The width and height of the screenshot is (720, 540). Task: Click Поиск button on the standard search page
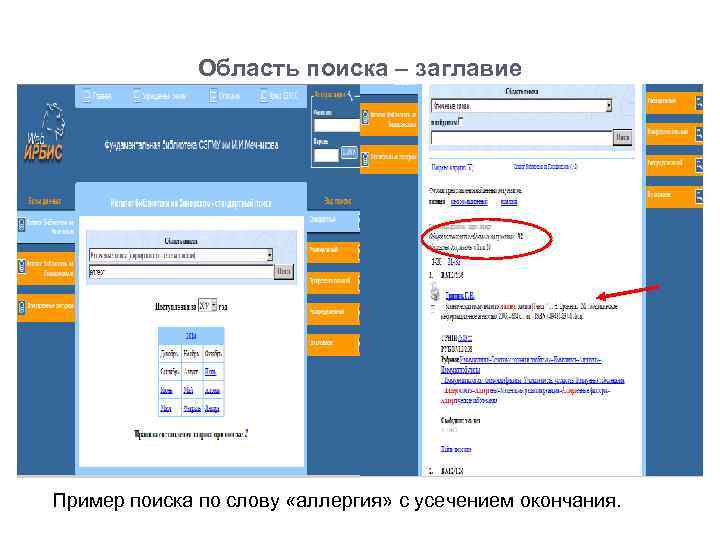tap(283, 271)
